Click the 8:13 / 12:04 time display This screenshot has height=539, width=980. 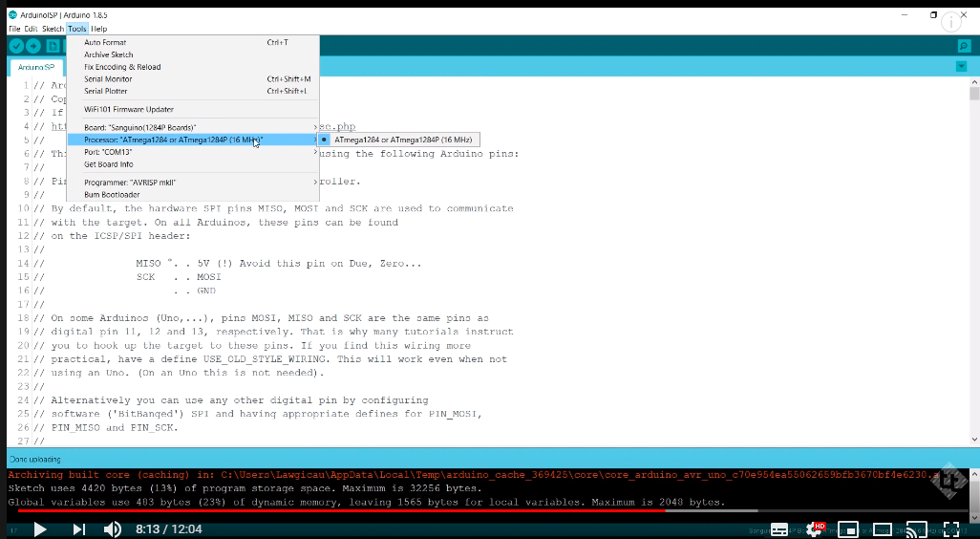click(x=169, y=529)
